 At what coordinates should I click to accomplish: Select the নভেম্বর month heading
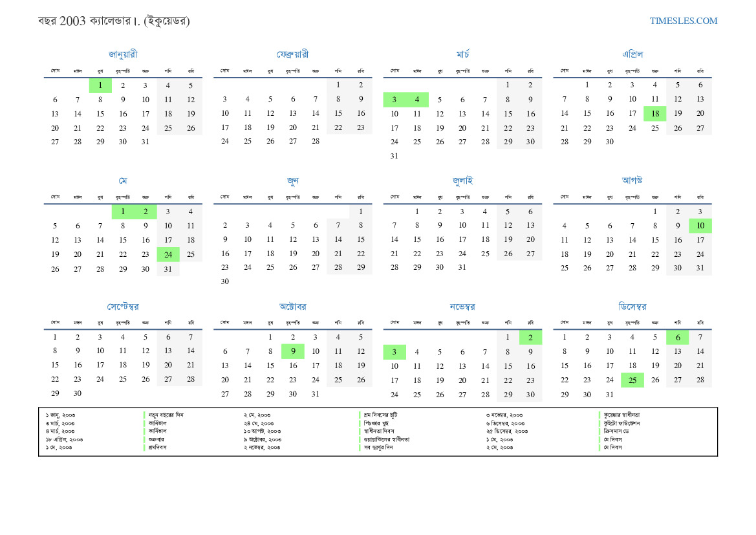[x=463, y=307]
